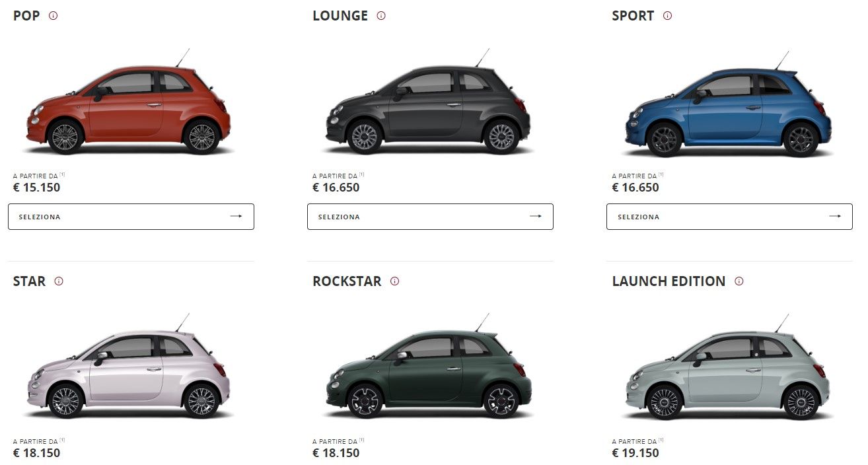Click footnote [1] beside ROCKSTAR's A PARTIRE DA
Screen dimensions: 868x465
click(362, 440)
